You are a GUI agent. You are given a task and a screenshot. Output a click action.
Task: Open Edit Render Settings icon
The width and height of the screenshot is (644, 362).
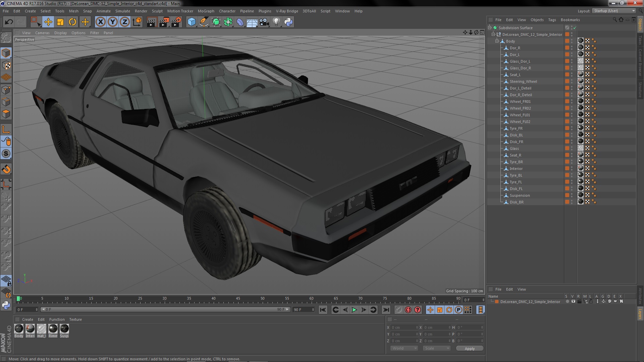176,22
